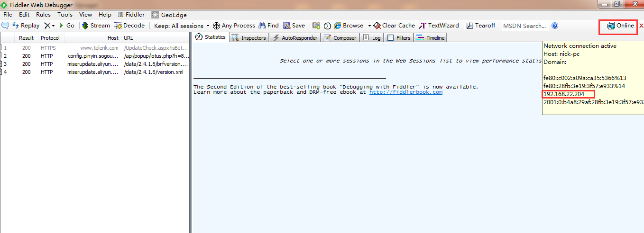
Task: Open the File menu
Action: tap(8, 15)
